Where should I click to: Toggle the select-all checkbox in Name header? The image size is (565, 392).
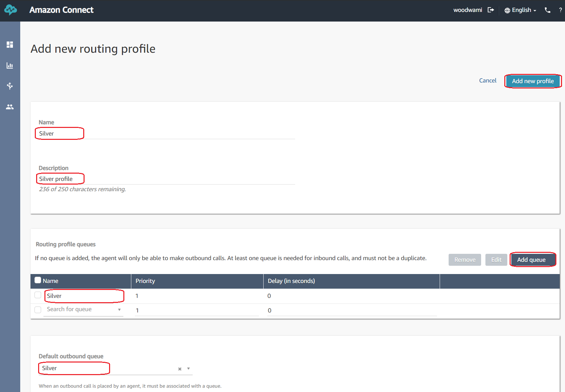(x=38, y=280)
